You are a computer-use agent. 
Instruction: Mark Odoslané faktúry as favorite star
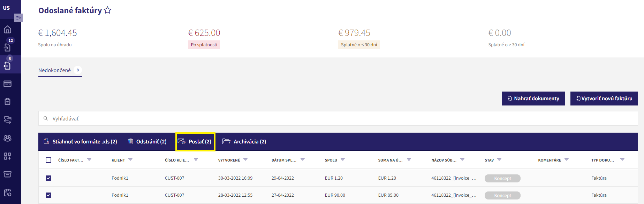click(108, 10)
